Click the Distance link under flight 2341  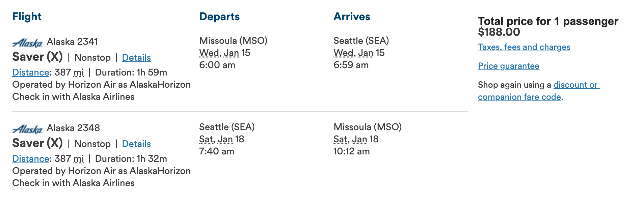[x=31, y=72]
